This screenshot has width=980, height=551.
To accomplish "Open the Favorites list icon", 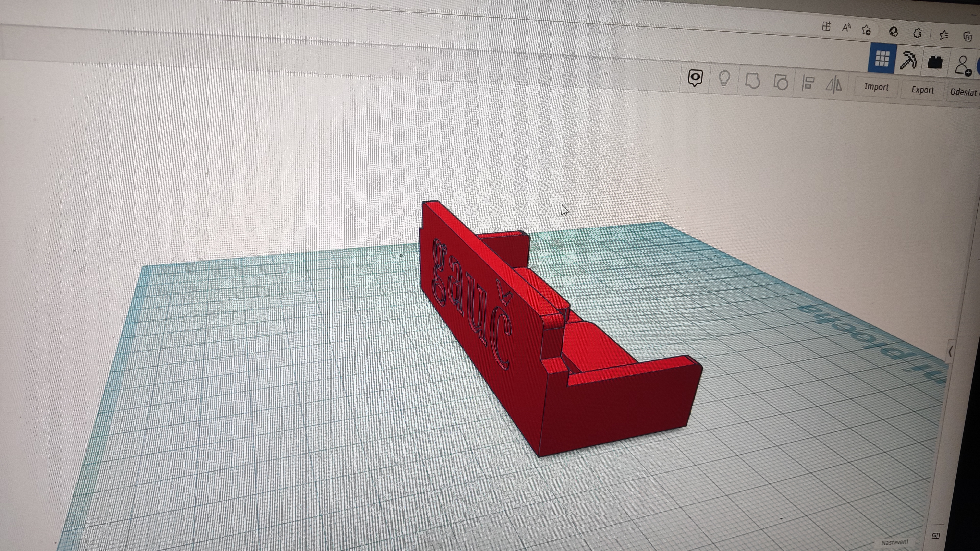I will pos(943,35).
